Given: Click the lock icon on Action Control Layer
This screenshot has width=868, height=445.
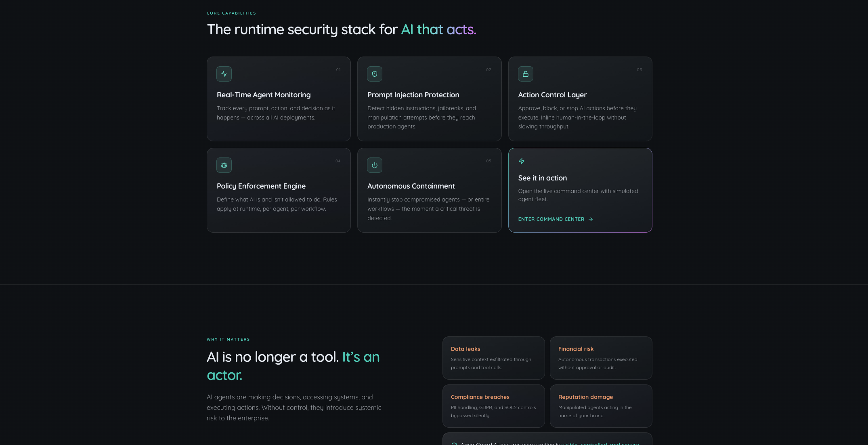Looking at the screenshot, I should (526, 74).
